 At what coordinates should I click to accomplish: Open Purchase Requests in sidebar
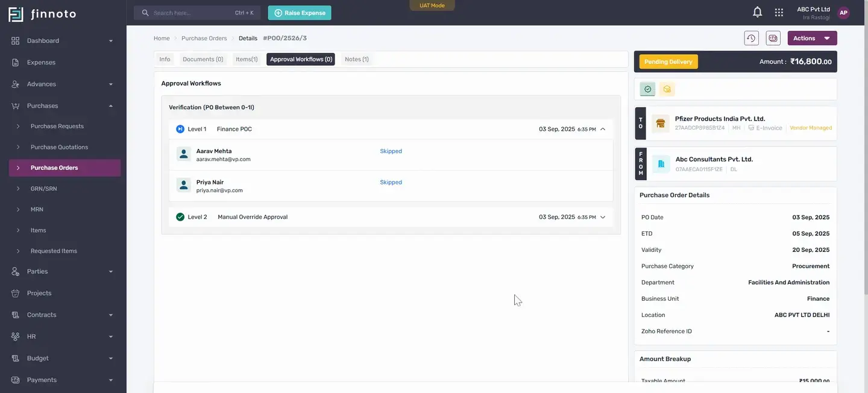tap(57, 126)
